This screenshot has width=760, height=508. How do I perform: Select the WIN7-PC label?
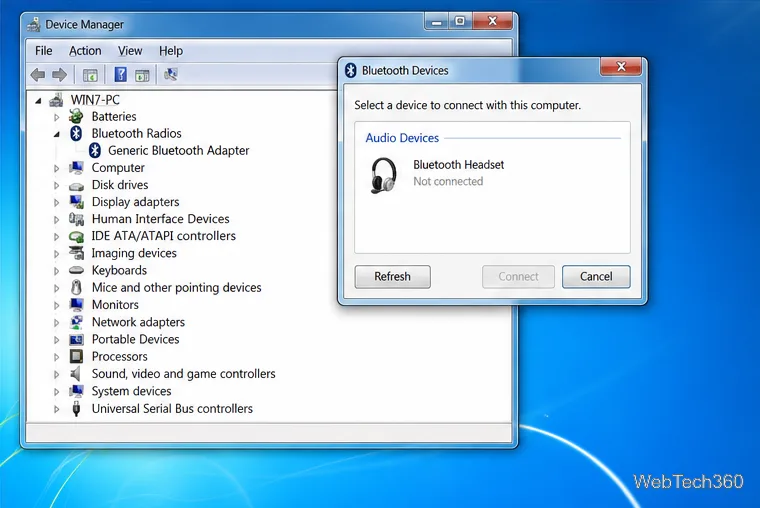[x=95, y=100]
